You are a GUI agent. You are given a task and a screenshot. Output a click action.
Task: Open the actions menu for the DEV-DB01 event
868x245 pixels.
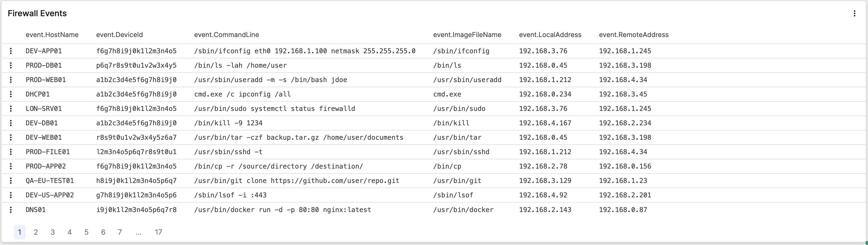click(11, 123)
